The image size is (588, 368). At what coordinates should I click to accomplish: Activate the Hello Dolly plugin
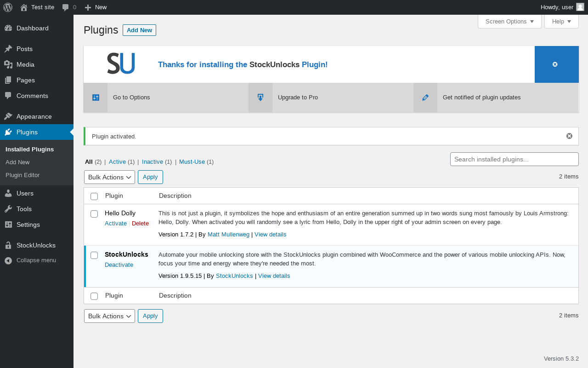116,224
